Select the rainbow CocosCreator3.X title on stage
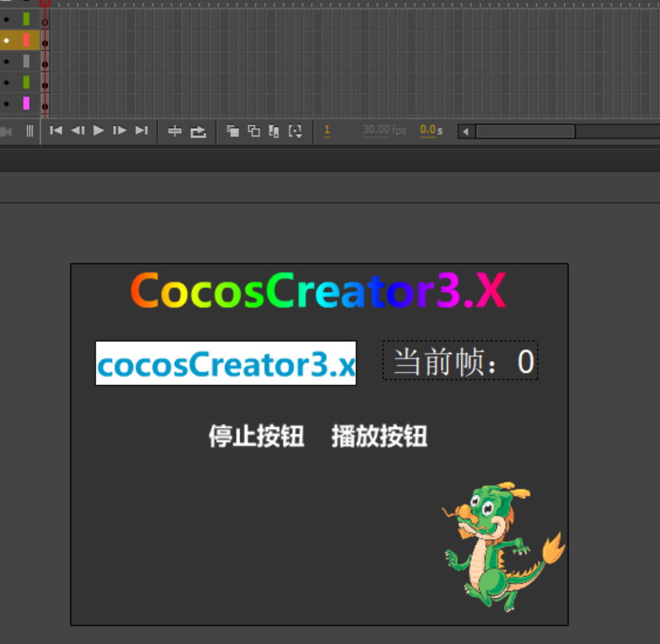Viewport: 660px width, 644px height. pos(318,290)
